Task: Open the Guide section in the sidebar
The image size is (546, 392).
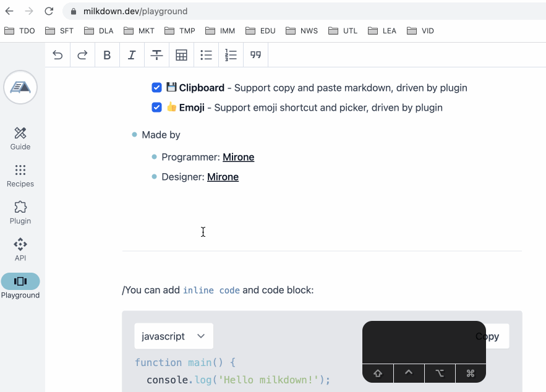Action: click(20, 137)
